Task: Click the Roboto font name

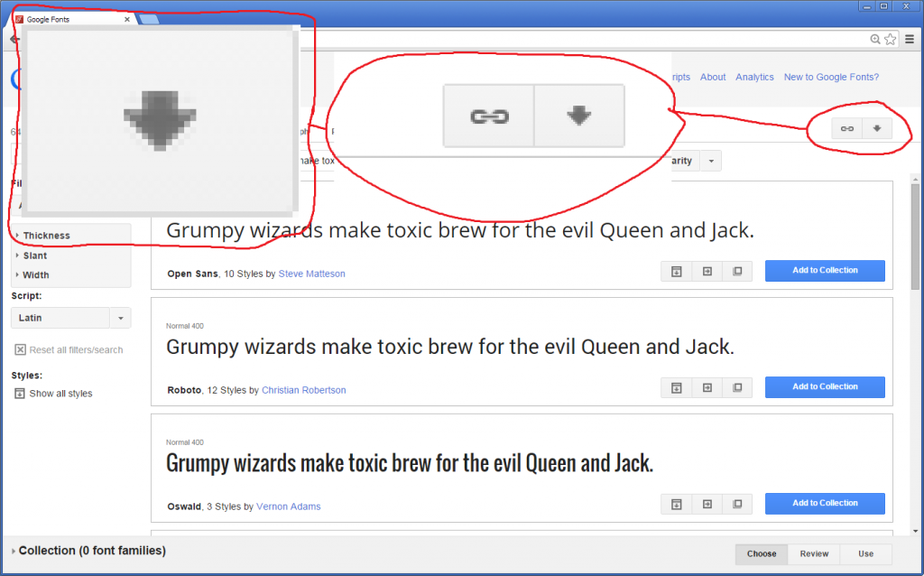Action: [184, 390]
